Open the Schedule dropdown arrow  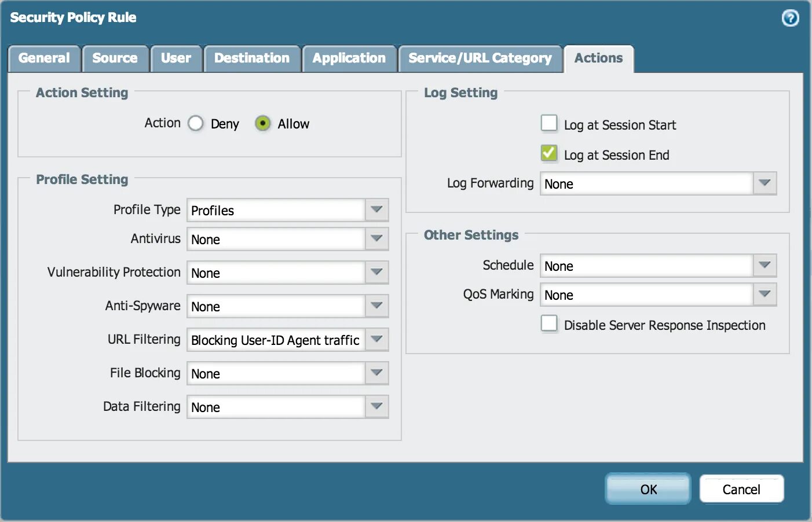click(765, 265)
